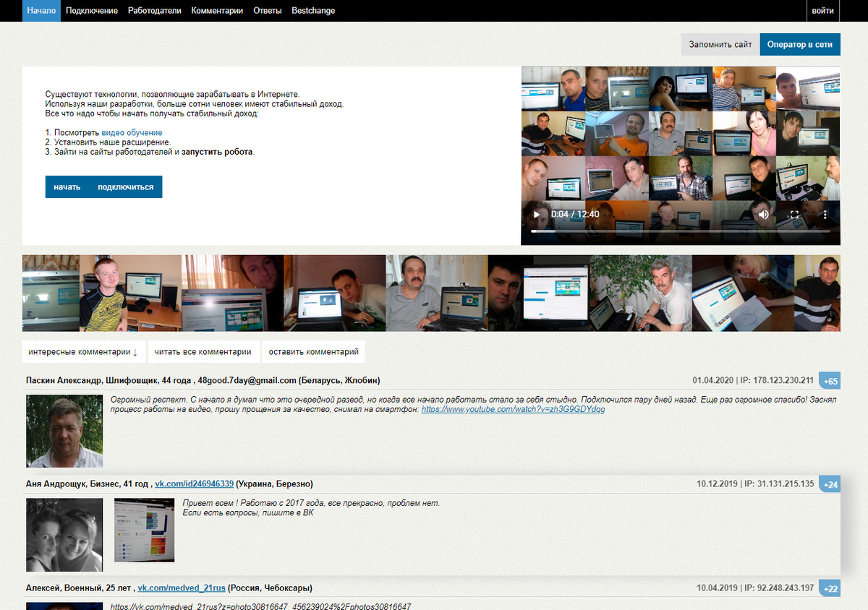Open Аня Андрощук's black-and-white avatar
Viewport: 868px width, 610px height.
[64, 535]
